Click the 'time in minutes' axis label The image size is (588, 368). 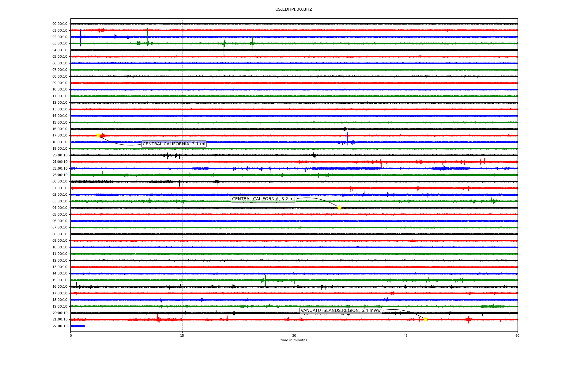(294, 340)
